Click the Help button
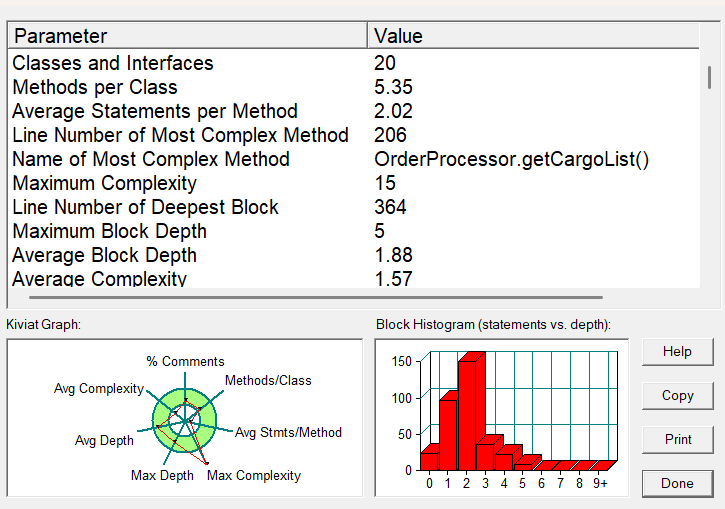This screenshot has height=509, width=725. tap(677, 352)
